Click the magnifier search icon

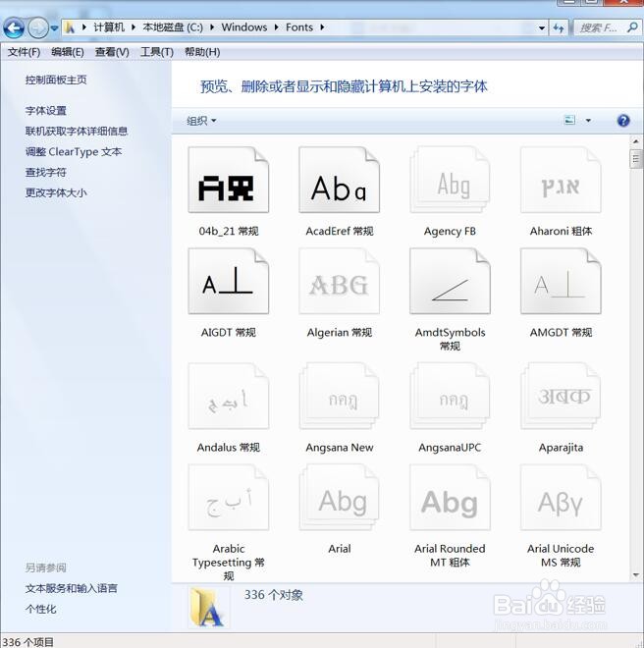point(632,27)
